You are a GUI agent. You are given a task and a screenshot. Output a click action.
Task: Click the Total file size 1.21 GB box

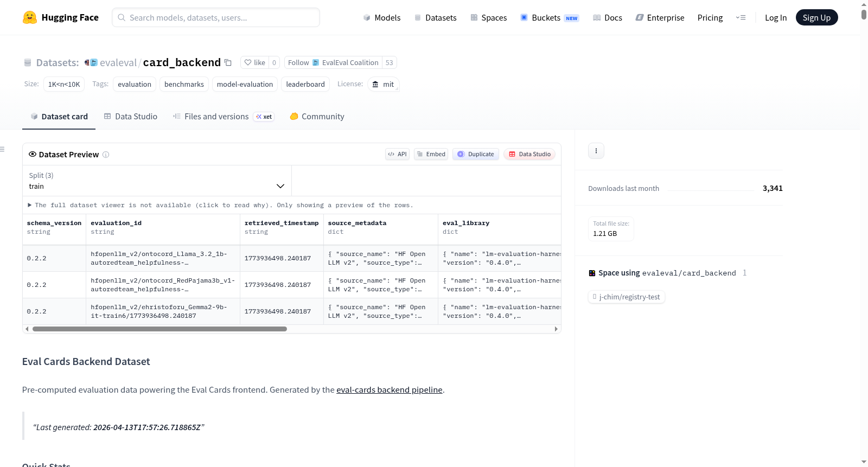tap(611, 228)
